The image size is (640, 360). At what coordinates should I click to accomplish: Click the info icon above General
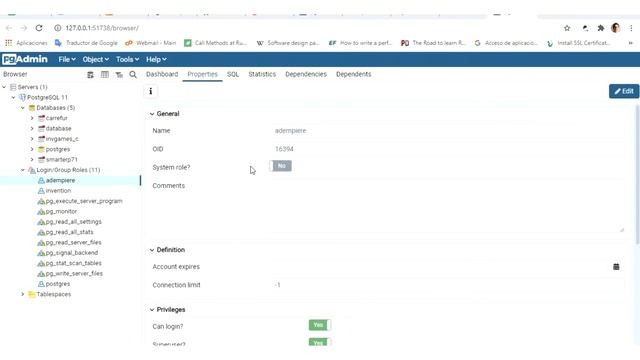tap(151, 91)
